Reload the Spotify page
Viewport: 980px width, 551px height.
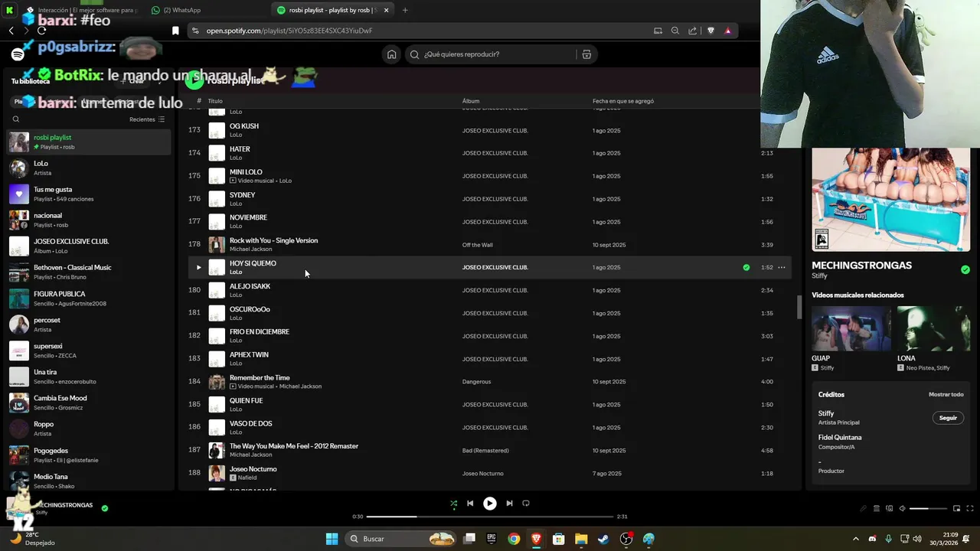pyautogui.click(x=41, y=31)
